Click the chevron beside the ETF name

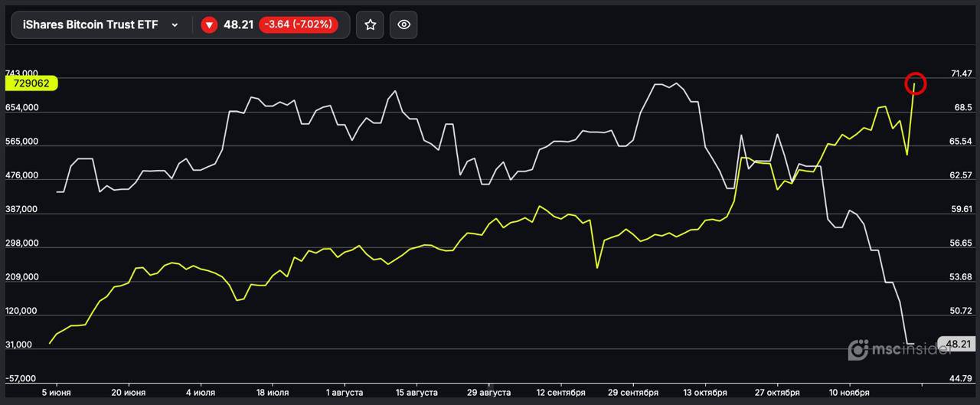pos(175,25)
